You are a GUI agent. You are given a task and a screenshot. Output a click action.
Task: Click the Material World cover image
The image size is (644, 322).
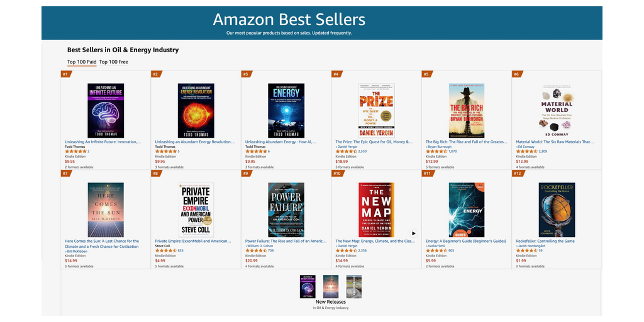(557, 111)
